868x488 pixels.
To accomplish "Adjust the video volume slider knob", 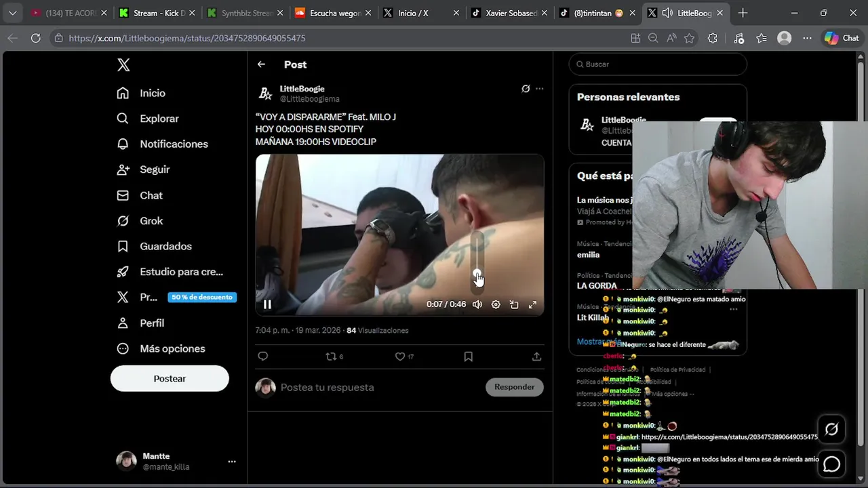I will pos(477,274).
